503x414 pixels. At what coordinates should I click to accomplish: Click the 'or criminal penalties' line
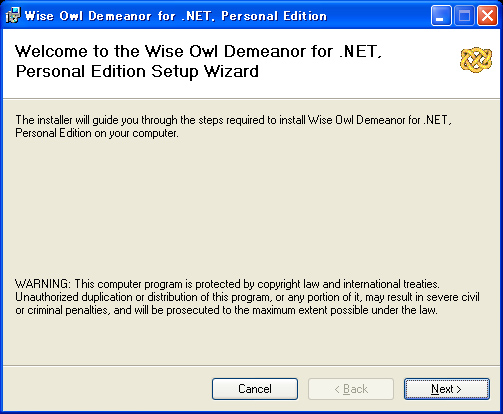(226, 310)
